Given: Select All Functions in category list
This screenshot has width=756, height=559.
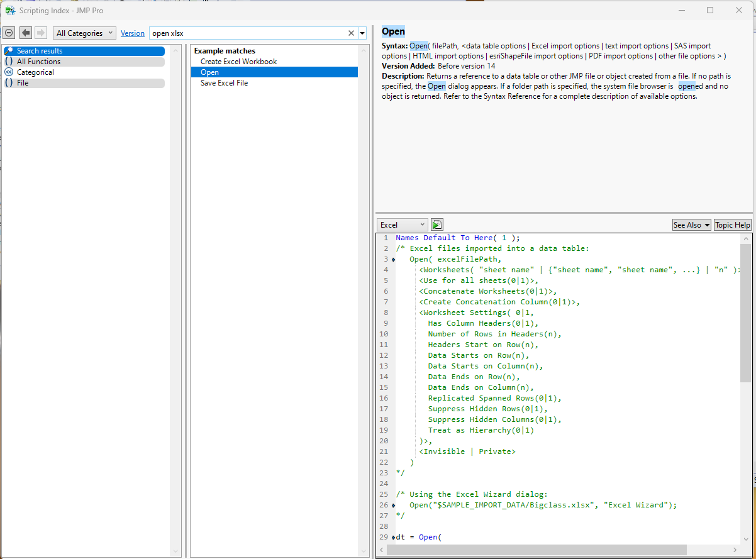Looking at the screenshot, I should [x=38, y=62].
